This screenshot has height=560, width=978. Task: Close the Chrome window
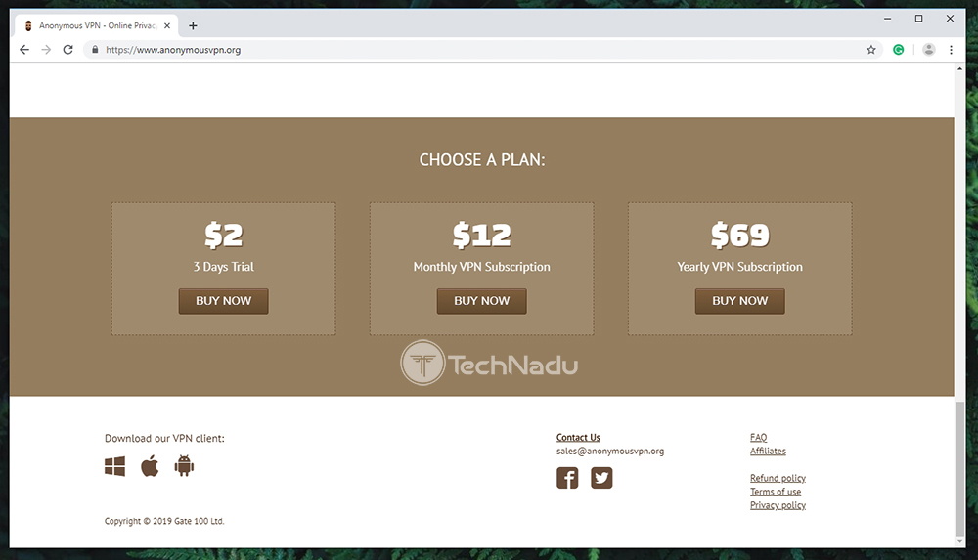pyautogui.click(x=950, y=19)
